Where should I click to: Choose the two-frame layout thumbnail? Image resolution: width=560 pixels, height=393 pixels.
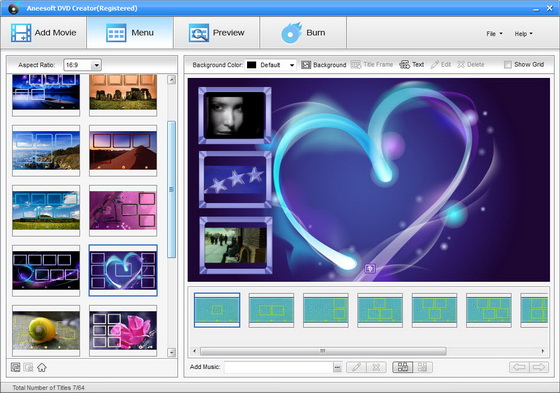[271, 310]
